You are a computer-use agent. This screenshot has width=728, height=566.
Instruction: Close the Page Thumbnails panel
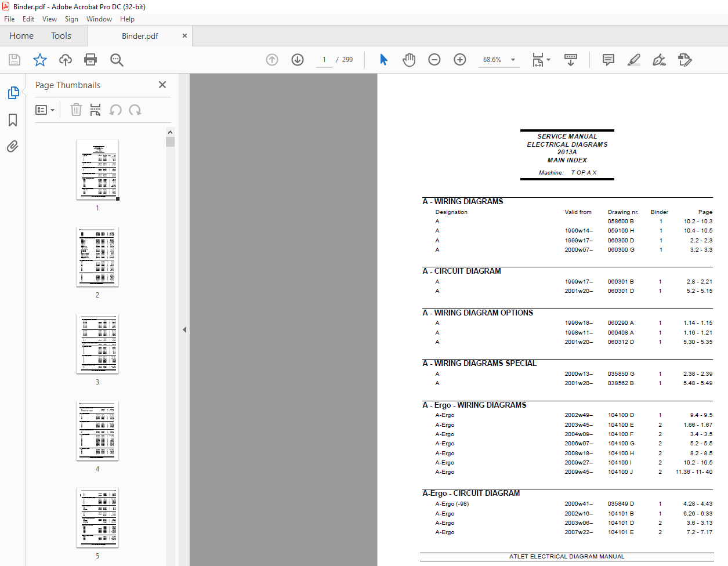(x=162, y=85)
